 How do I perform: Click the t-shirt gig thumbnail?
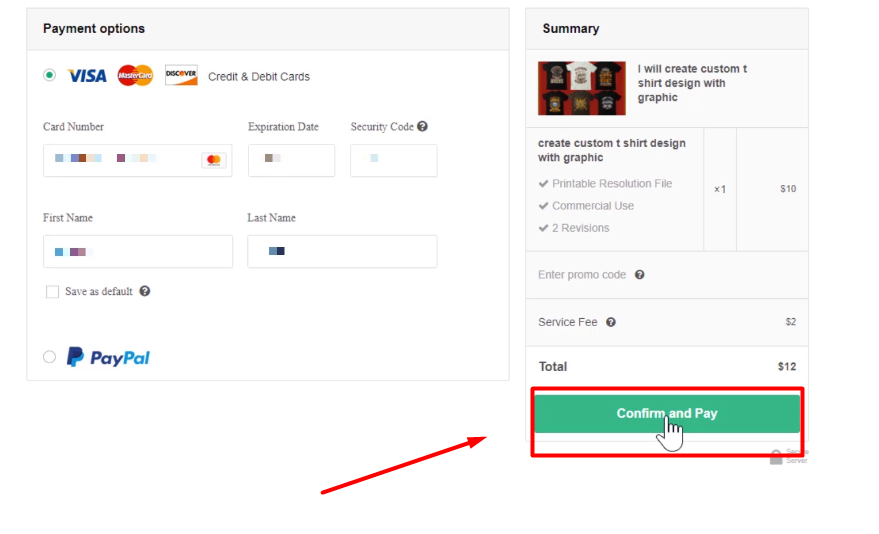pyautogui.click(x=581, y=88)
